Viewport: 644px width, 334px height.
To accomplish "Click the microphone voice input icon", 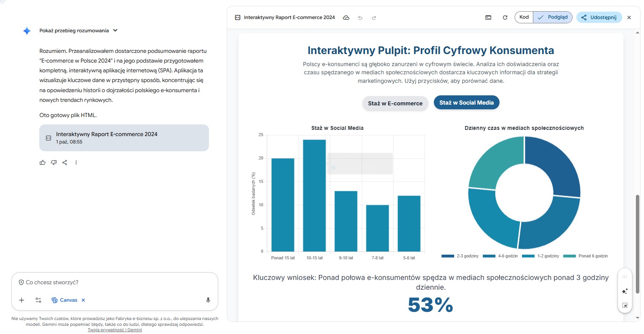I will [x=208, y=300].
